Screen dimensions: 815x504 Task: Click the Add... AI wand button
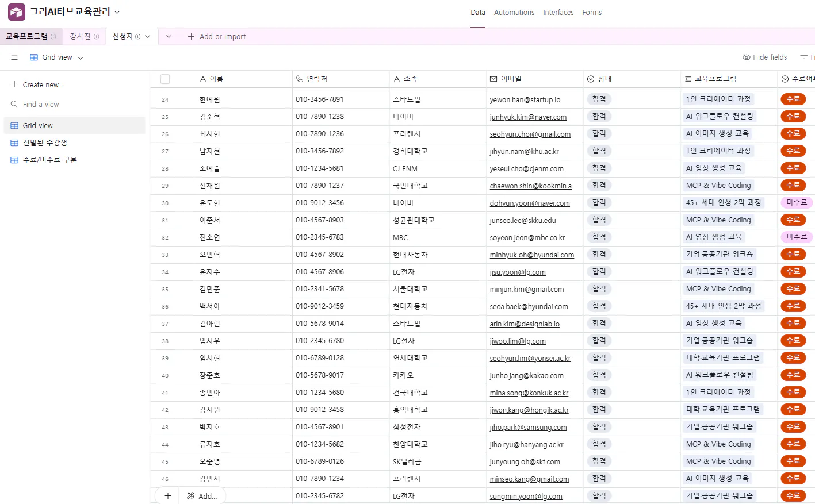pos(201,496)
